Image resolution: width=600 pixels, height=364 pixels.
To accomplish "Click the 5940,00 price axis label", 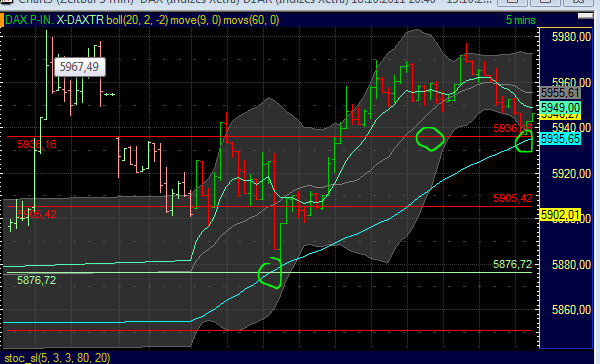I will (x=571, y=127).
